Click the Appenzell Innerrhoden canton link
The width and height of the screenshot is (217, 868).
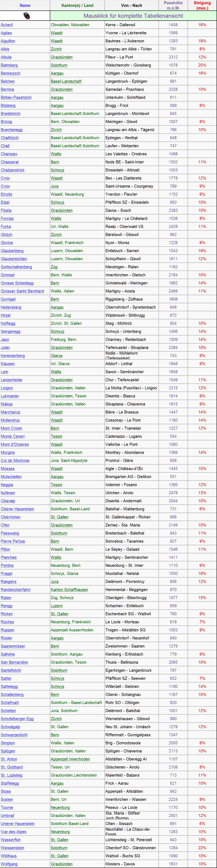click(70, 759)
